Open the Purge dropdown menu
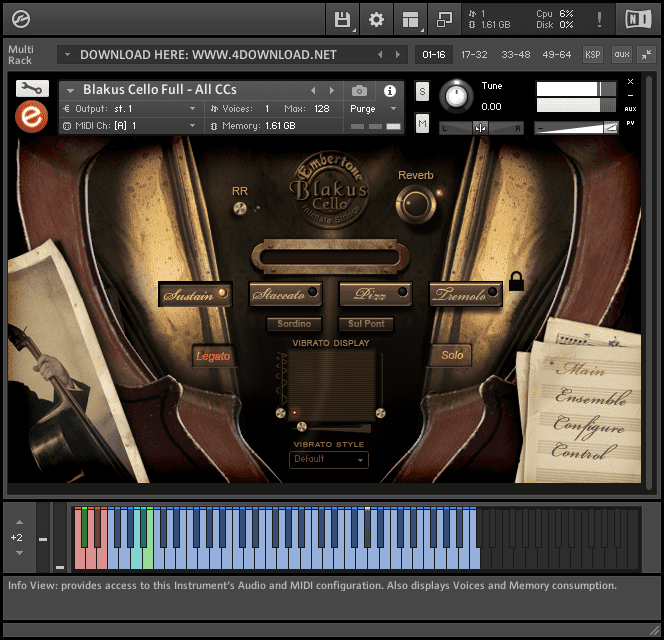664x640 pixels. [373, 109]
